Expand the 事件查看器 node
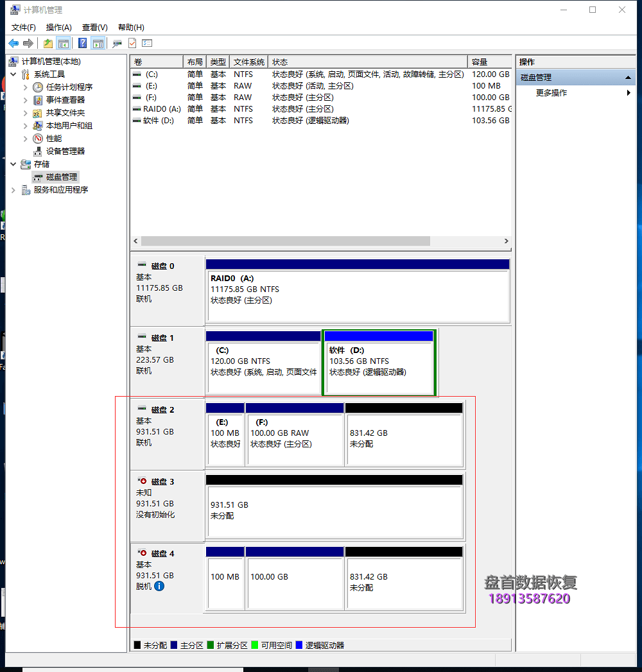Viewport: 642px width, 672px height. click(25, 100)
